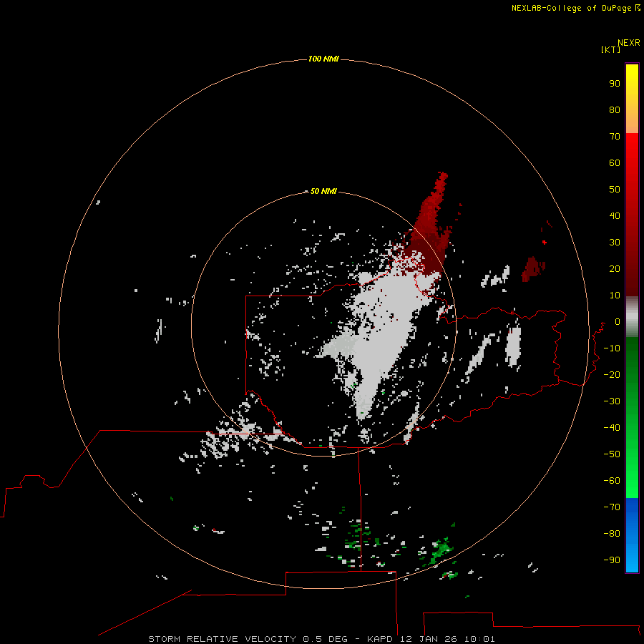Click the gray zero-velocity color bar segment
644x644 pixels.
[632, 317]
